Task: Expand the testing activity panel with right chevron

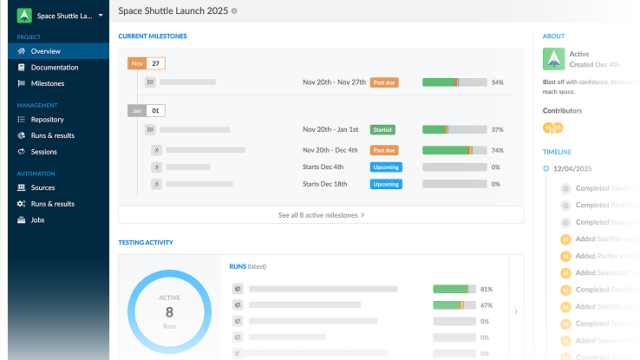Action: 516,312
